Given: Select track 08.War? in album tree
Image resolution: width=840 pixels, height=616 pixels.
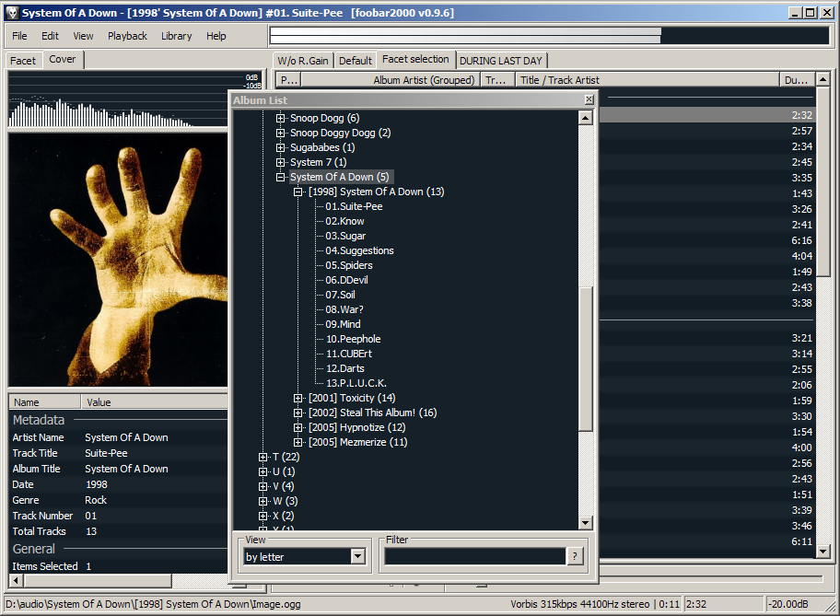Looking at the screenshot, I should (x=344, y=309).
